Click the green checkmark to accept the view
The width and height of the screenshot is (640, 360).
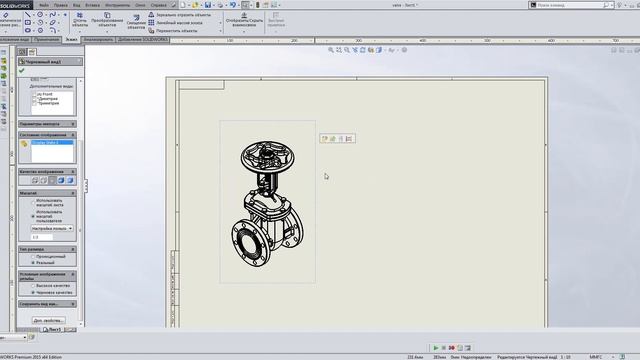pos(22,71)
